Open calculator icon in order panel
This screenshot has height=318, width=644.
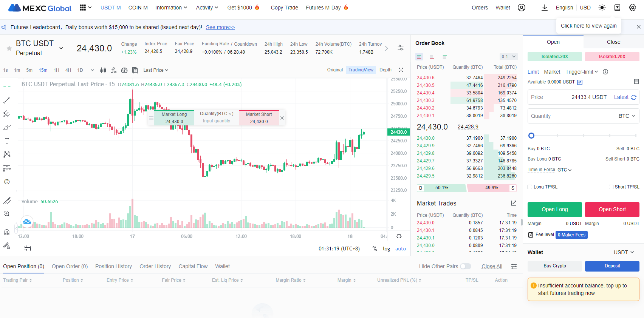click(x=636, y=82)
